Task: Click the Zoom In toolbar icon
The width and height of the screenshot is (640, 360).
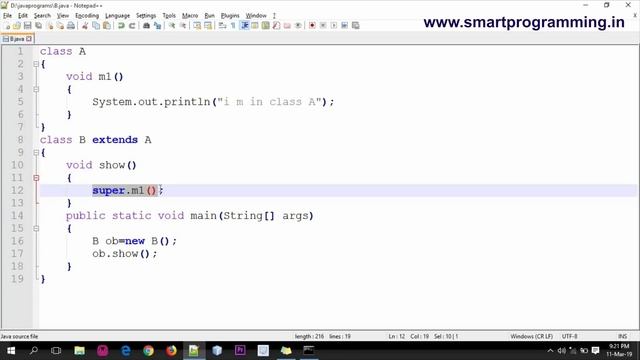Action: pos(172,26)
